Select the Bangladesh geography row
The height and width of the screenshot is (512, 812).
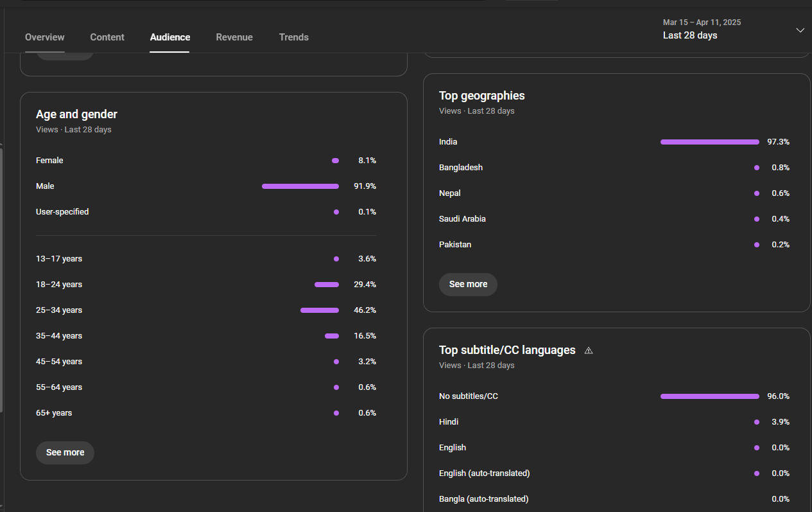point(614,168)
